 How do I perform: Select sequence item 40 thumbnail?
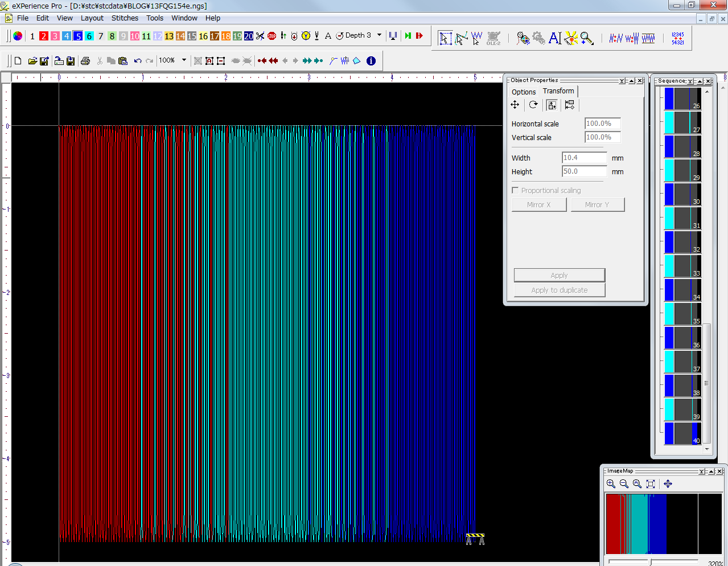click(x=682, y=433)
